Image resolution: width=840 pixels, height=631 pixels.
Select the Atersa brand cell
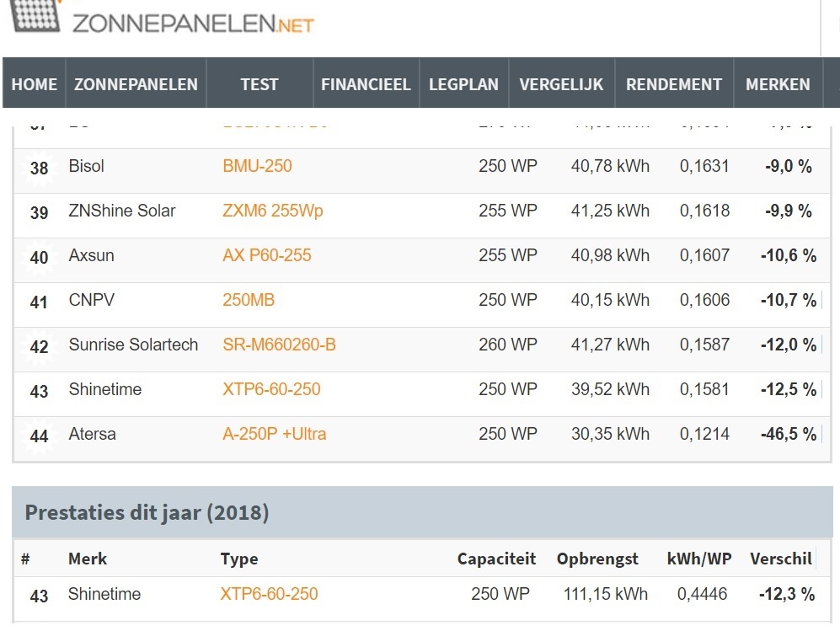point(92,434)
